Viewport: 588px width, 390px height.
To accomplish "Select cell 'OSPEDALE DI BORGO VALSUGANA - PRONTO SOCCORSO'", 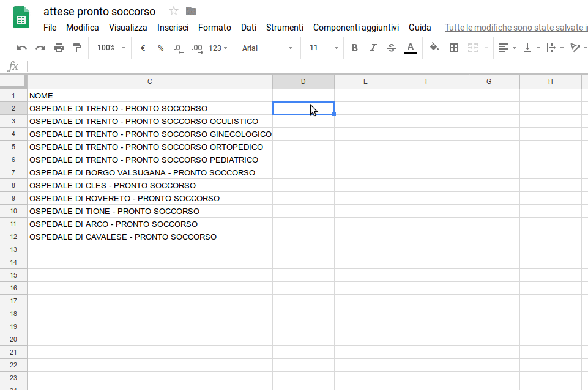I will 150,173.
